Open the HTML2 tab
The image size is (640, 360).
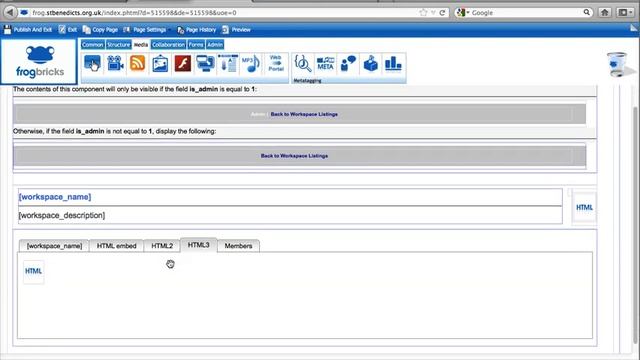(x=162, y=246)
